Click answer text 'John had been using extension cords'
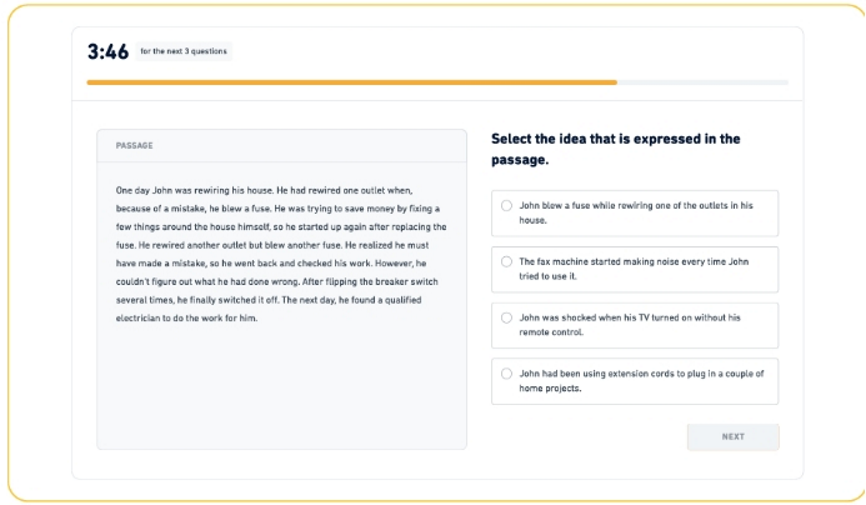The image size is (866, 505). coord(620,374)
